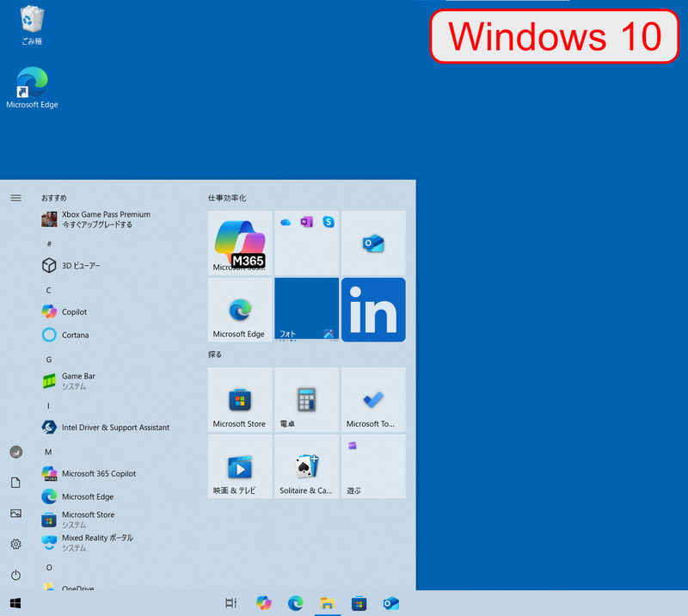
Task: Launch 3D ビューアー from app list
Action: [71, 265]
